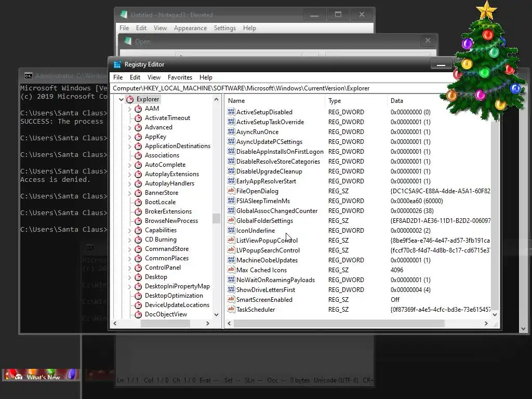Click the ornament icon beside Associations
The width and height of the screenshot is (532, 399).
coord(138,155)
